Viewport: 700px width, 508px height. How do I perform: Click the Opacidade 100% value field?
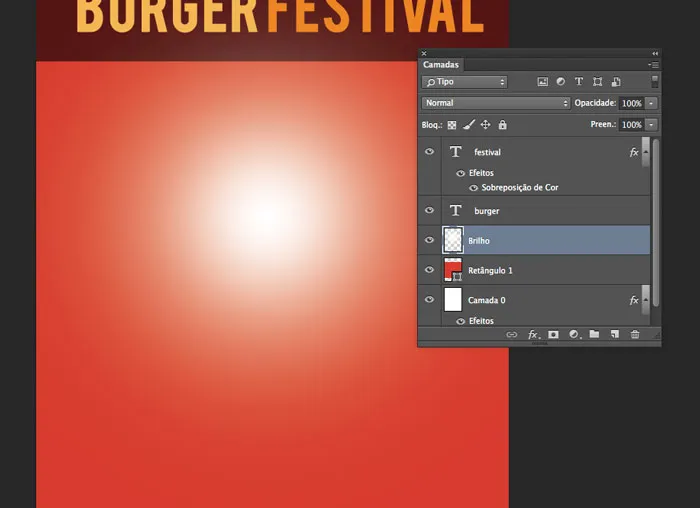[632, 103]
